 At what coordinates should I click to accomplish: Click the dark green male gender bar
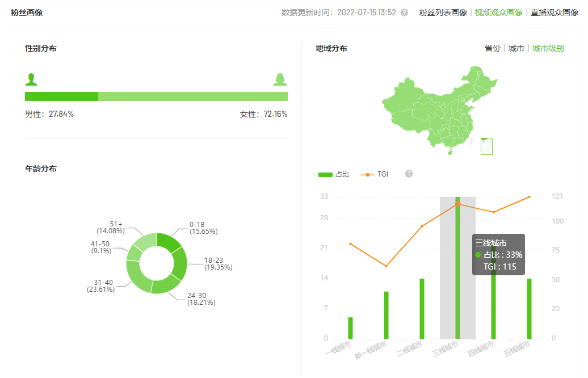(x=61, y=96)
